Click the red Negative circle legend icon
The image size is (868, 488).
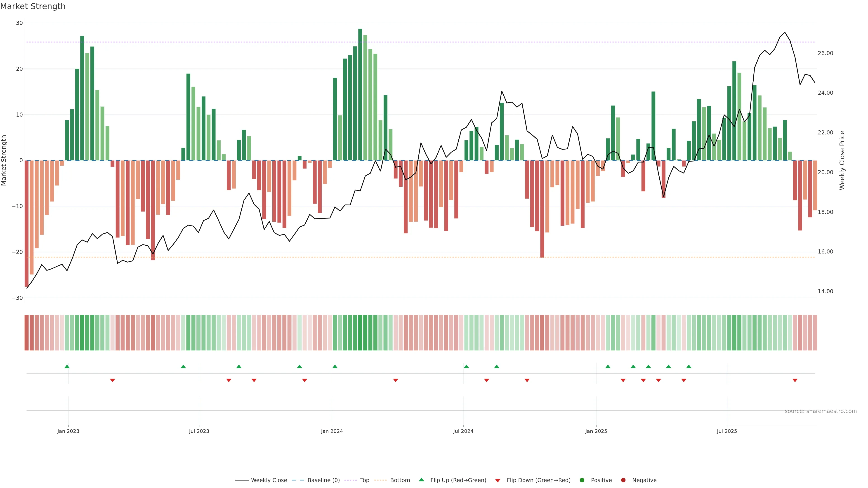coord(623,480)
